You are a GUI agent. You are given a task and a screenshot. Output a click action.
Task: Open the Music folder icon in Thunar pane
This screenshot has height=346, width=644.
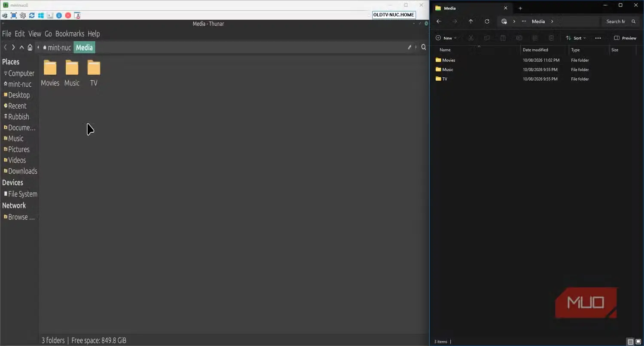click(72, 68)
